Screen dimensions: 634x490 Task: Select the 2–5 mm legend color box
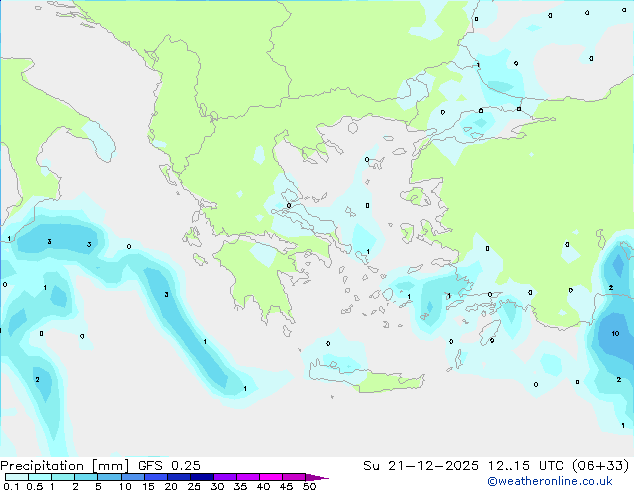86,477
